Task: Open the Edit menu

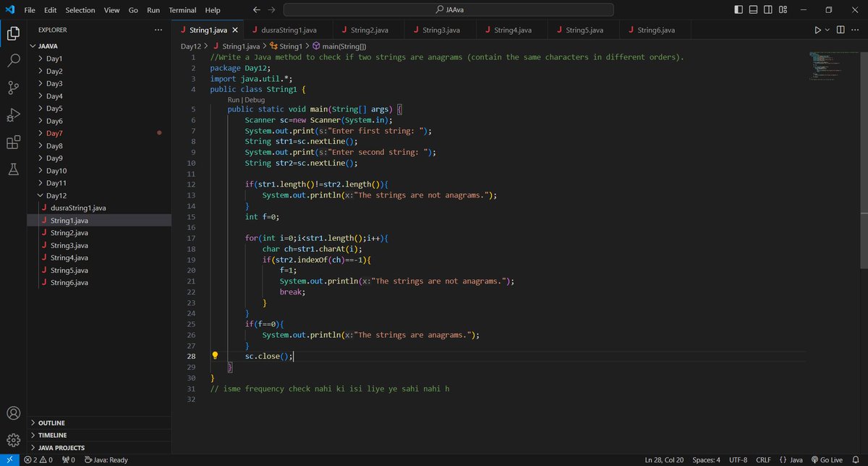Action: (x=50, y=10)
